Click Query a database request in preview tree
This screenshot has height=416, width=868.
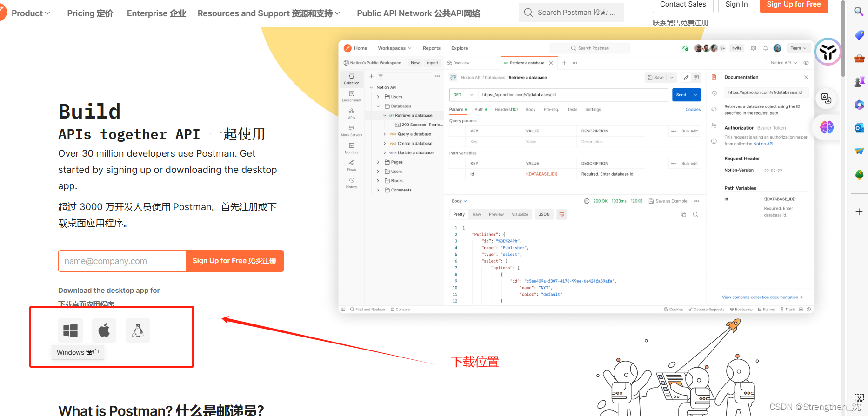(414, 134)
